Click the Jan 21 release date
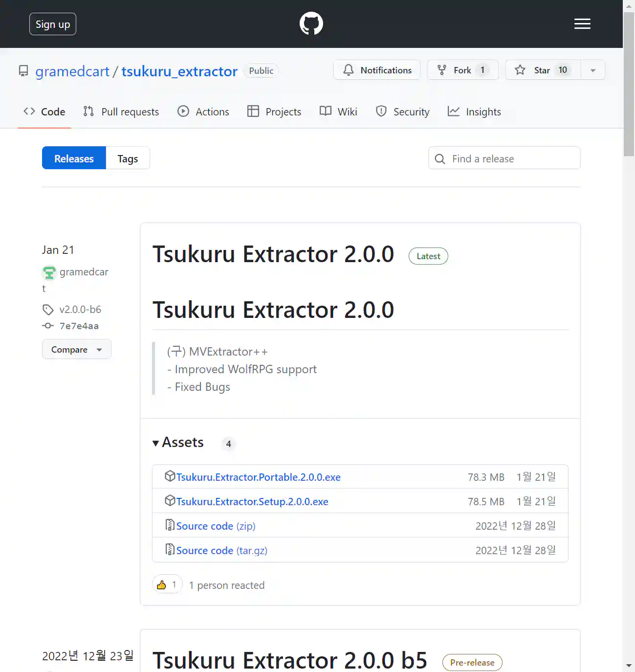The image size is (635, 672). tap(58, 250)
